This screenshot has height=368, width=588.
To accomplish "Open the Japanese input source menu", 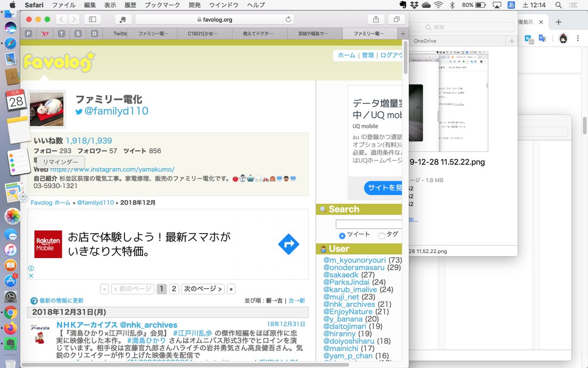I will (512, 5).
